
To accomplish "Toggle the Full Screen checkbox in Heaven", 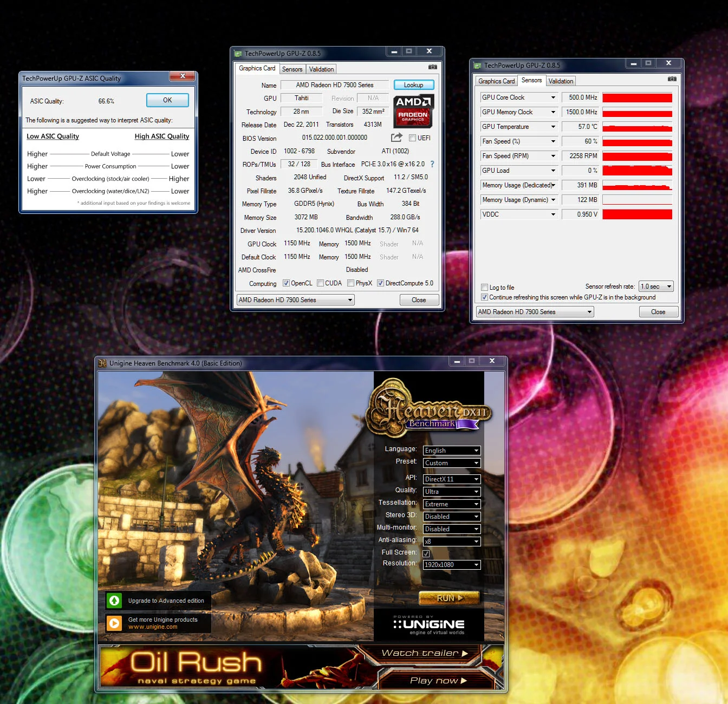I will click(x=426, y=553).
